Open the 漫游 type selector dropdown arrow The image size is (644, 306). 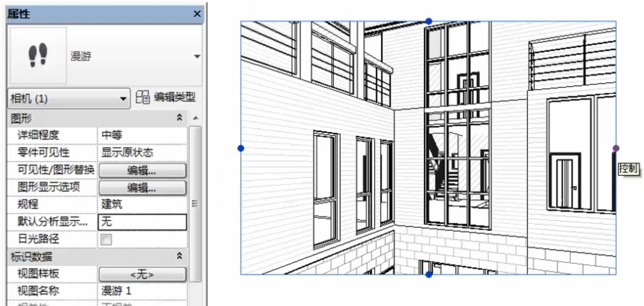click(x=197, y=56)
